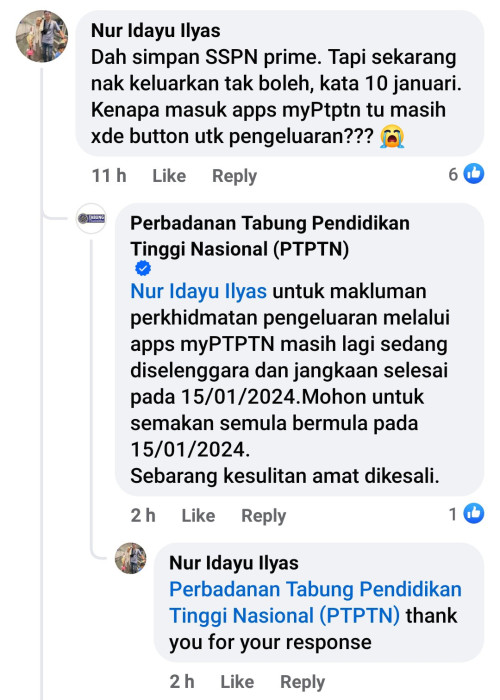Image resolution: width=500 pixels, height=700 pixels.
Task: Click thumbs-up reaction icon showing 6 likes
Action: 474,174
